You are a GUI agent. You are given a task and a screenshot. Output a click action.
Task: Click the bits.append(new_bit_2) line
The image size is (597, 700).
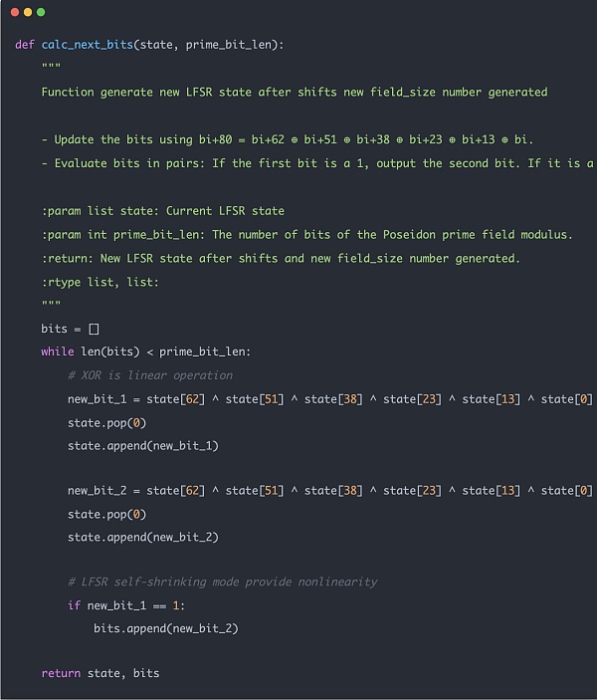166,628
